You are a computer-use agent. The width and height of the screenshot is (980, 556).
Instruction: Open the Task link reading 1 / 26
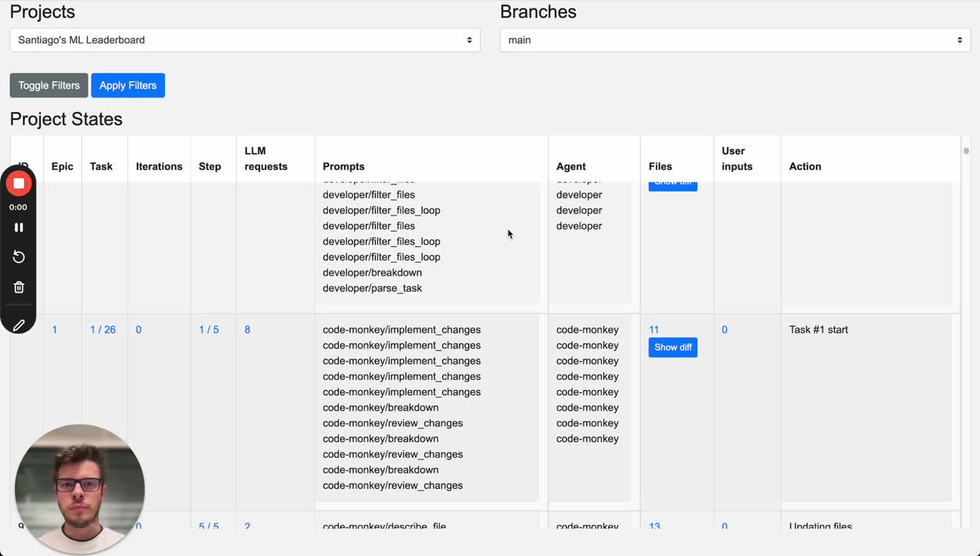click(x=103, y=330)
